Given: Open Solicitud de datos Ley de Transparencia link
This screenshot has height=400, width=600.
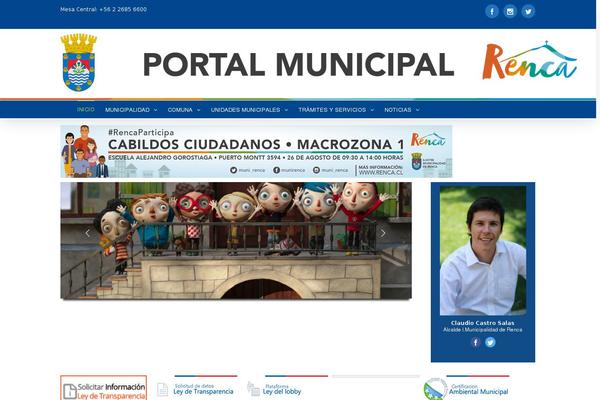Looking at the screenshot, I should point(203,389).
